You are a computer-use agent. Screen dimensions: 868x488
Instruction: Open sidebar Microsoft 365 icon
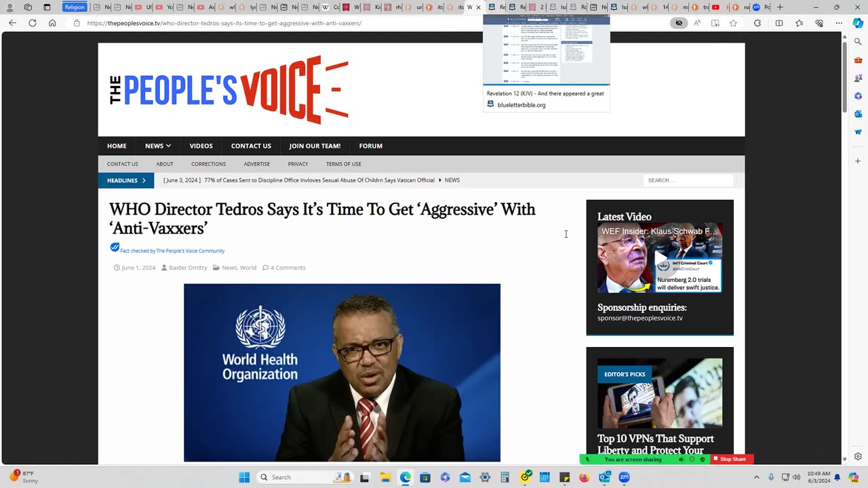coord(858,96)
